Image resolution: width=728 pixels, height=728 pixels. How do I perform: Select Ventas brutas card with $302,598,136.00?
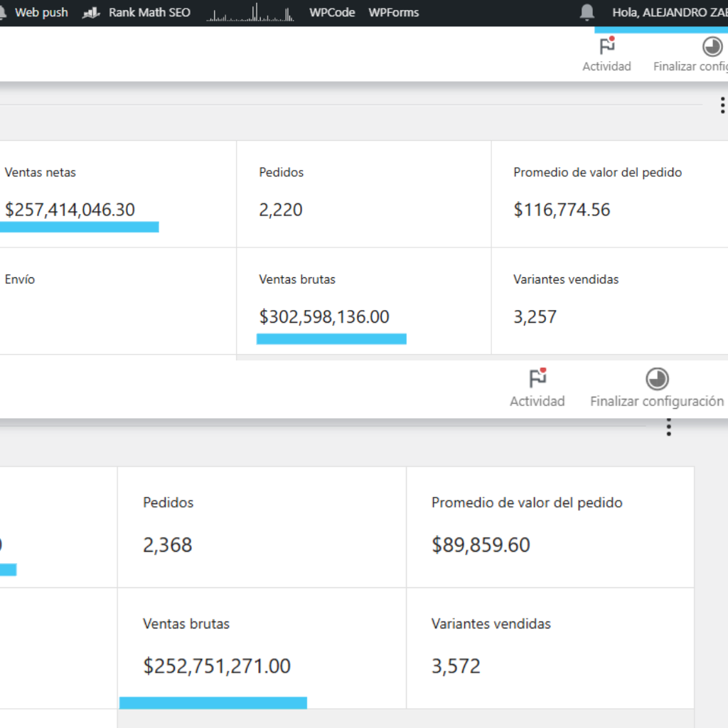[x=363, y=301]
